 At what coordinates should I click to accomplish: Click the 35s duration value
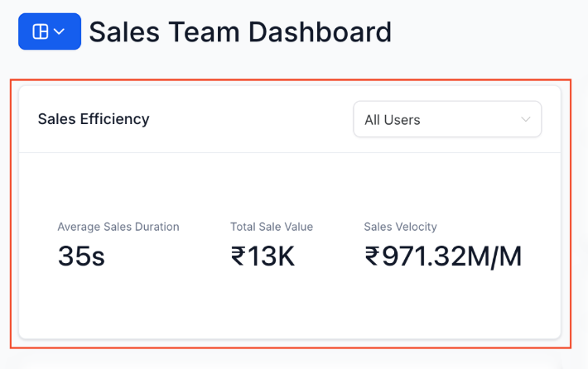pos(81,257)
